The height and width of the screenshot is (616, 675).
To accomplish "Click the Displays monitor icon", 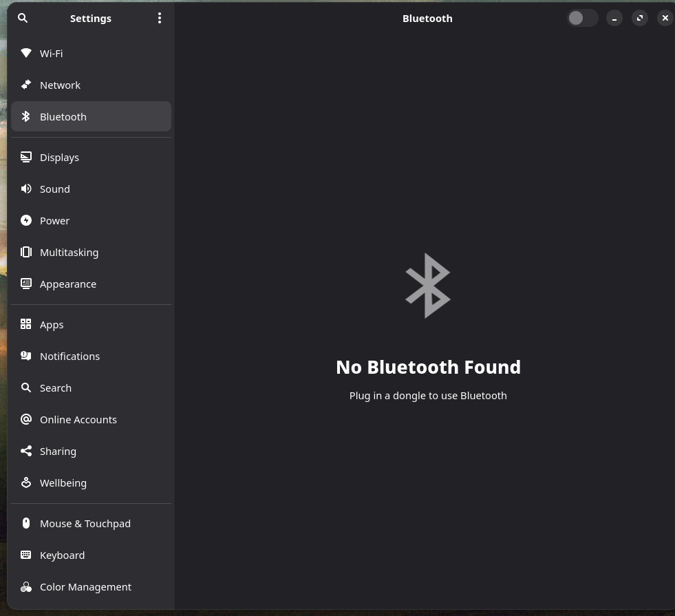I will (x=26, y=157).
